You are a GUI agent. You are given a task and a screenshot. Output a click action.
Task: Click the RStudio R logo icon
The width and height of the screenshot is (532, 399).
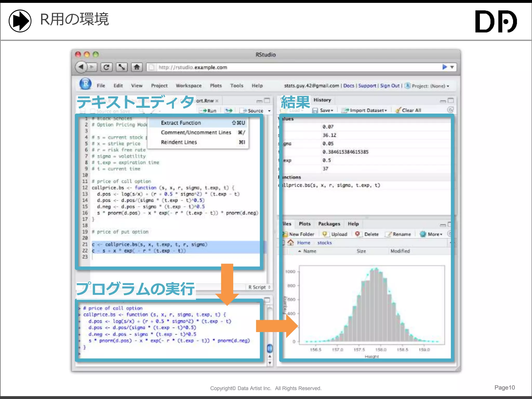[x=85, y=84]
